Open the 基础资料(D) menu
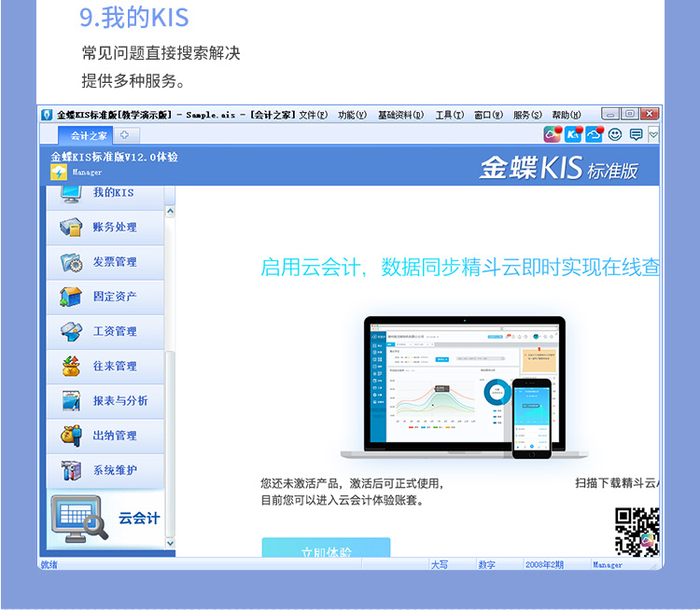 coord(401,115)
